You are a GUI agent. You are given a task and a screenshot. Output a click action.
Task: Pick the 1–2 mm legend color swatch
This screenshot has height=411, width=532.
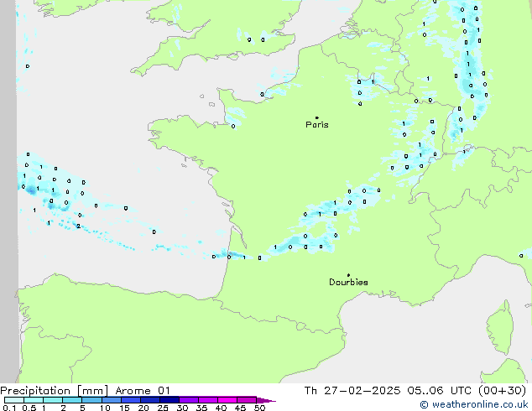[x=53, y=400]
